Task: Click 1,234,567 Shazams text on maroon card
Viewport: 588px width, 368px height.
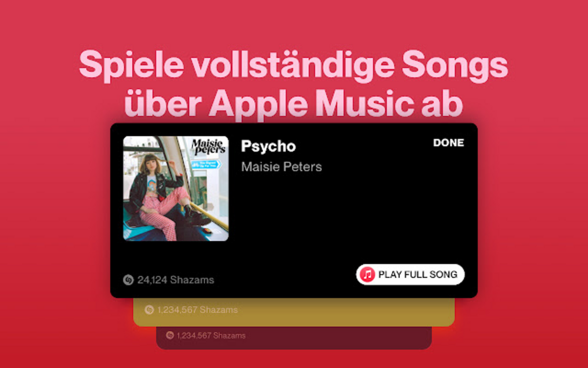Action: click(x=211, y=336)
